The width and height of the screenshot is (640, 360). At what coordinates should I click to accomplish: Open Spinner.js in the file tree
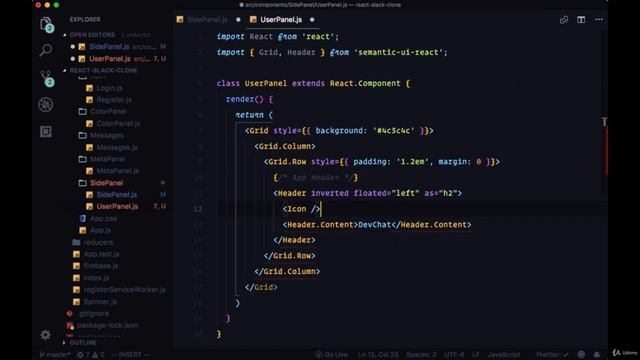pos(100,302)
